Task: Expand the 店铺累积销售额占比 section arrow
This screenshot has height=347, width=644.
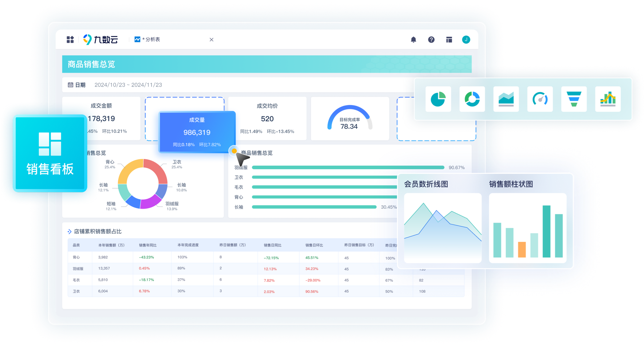Action: pos(70,232)
